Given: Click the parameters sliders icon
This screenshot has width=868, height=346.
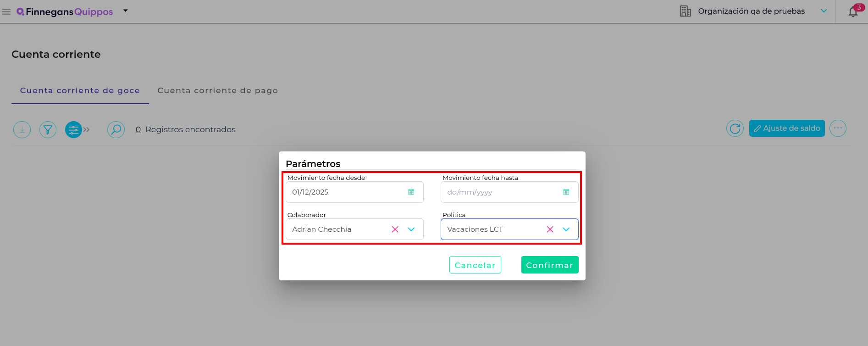Looking at the screenshot, I should [73, 129].
